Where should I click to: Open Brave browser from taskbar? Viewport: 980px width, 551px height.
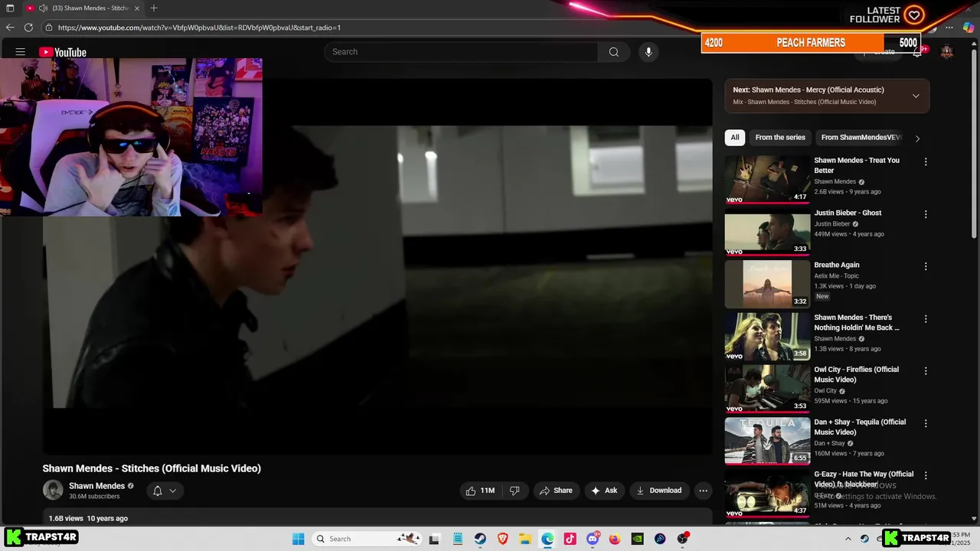tap(502, 539)
